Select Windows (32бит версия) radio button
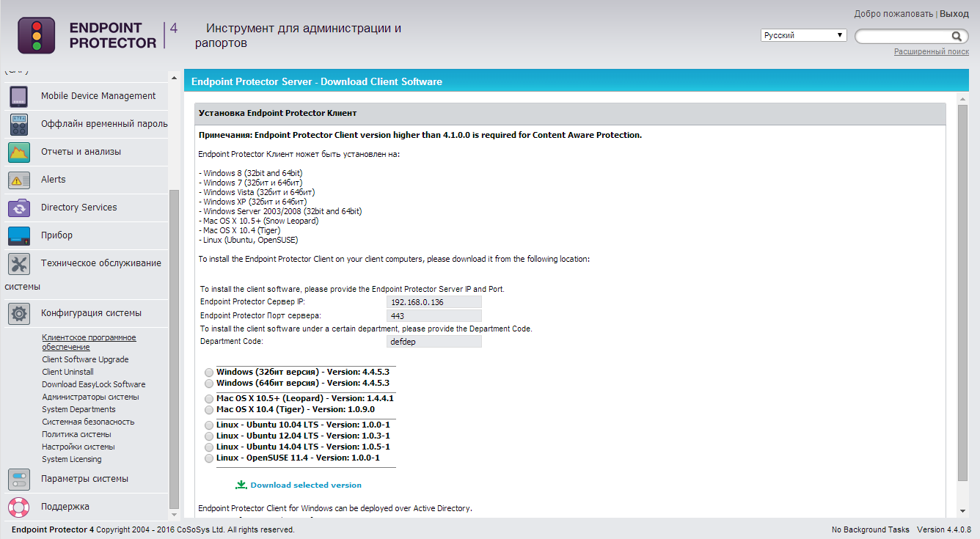 [209, 373]
